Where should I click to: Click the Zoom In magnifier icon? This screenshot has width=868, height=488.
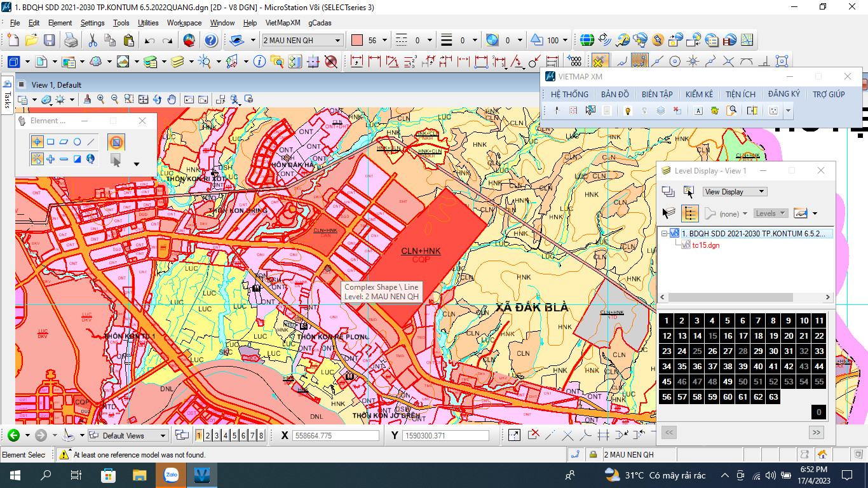point(101,100)
